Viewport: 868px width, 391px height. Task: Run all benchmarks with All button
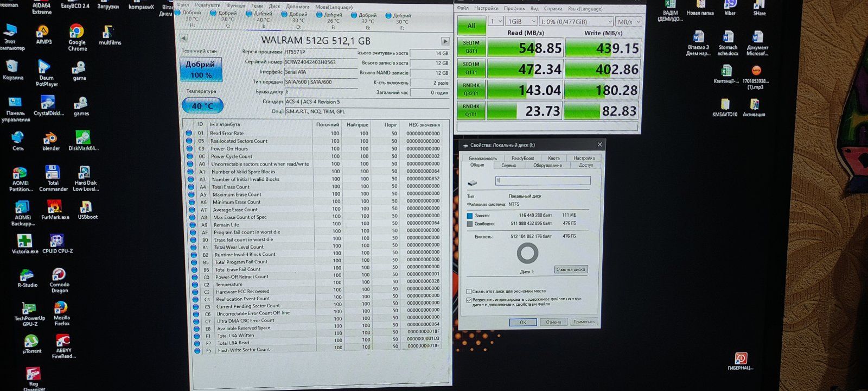tap(471, 26)
